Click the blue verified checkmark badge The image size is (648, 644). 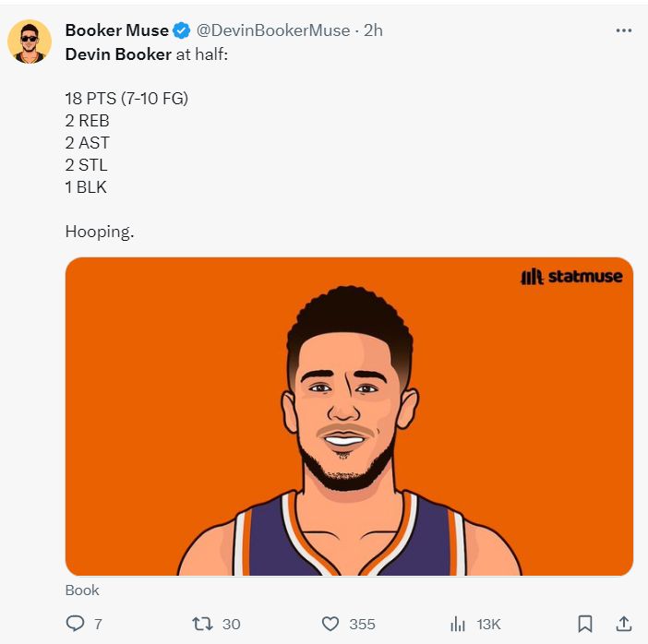tap(182, 30)
